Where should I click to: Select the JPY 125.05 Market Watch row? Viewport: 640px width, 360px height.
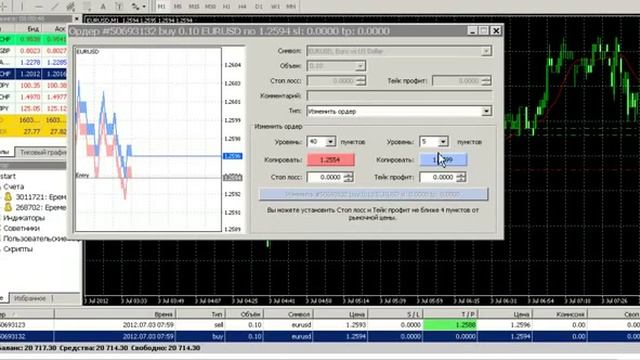click(33, 109)
